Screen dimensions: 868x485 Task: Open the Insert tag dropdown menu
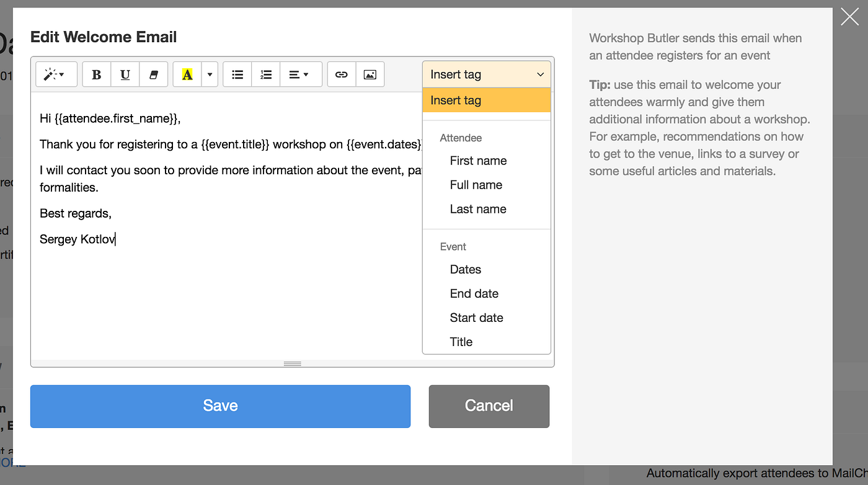[x=486, y=74]
